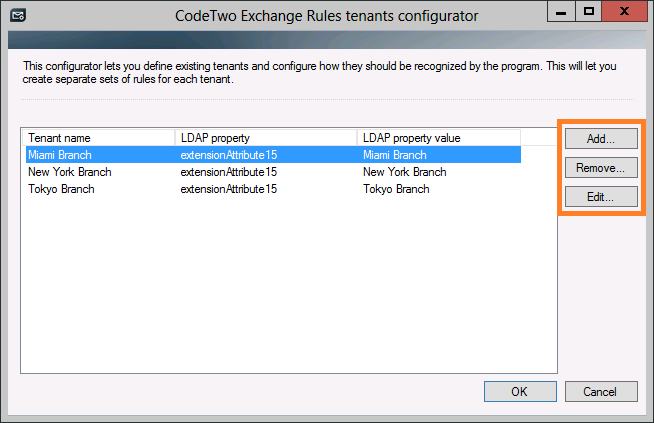Viewport: 654px width, 423px height.
Task: Click the CodeTwo app icon in title bar
Action: [18, 16]
